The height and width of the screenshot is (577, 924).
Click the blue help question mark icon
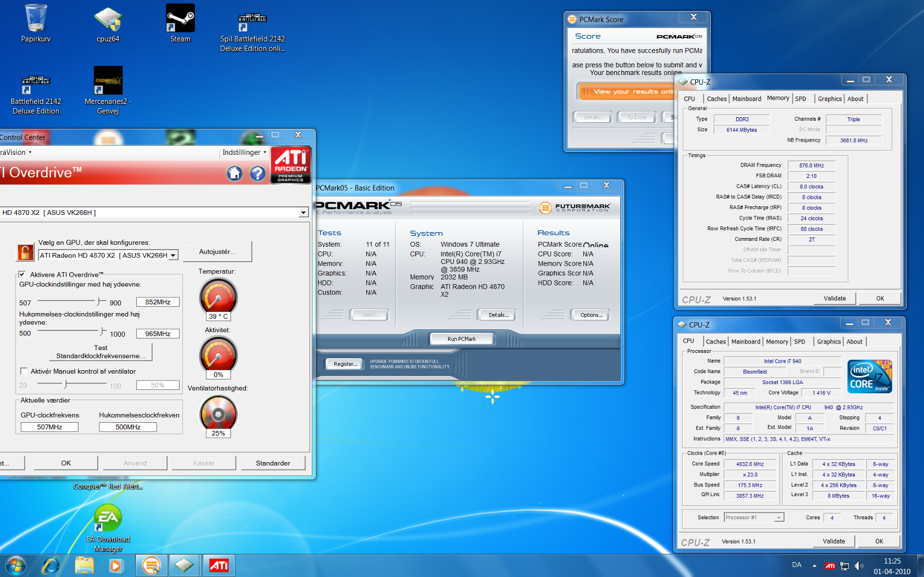pos(258,173)
